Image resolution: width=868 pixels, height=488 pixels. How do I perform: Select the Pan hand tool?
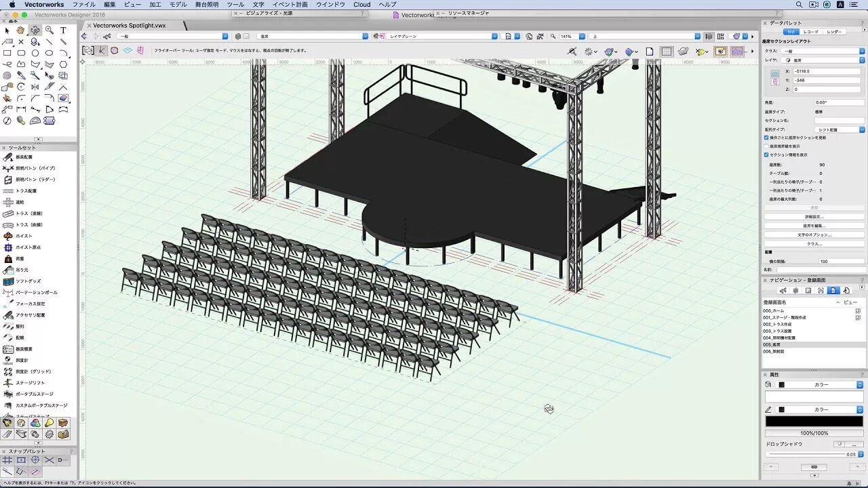(21, 30)
